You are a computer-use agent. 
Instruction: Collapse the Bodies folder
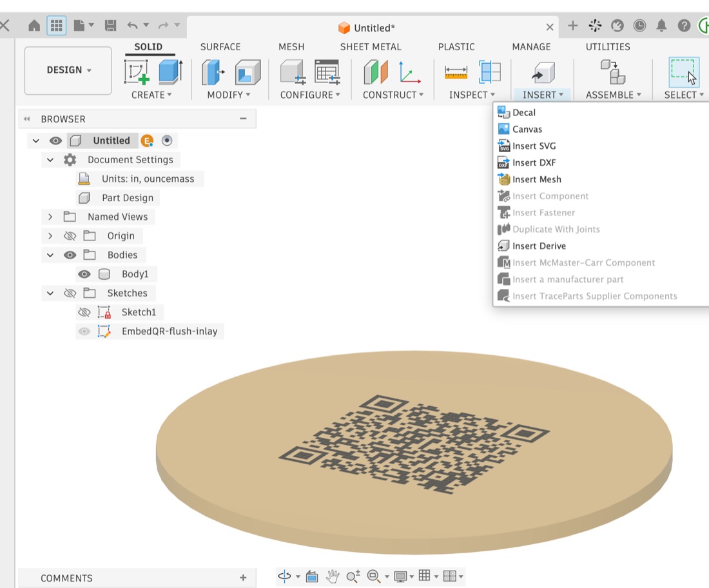coord(50,255)
